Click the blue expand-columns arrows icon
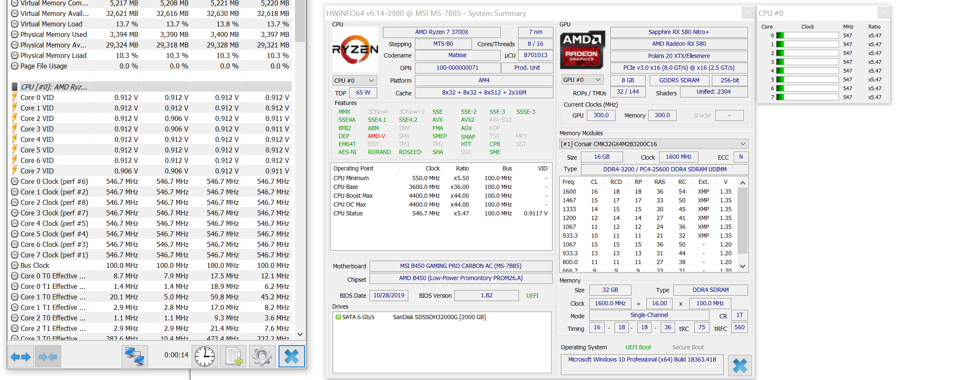 [21, 356]
